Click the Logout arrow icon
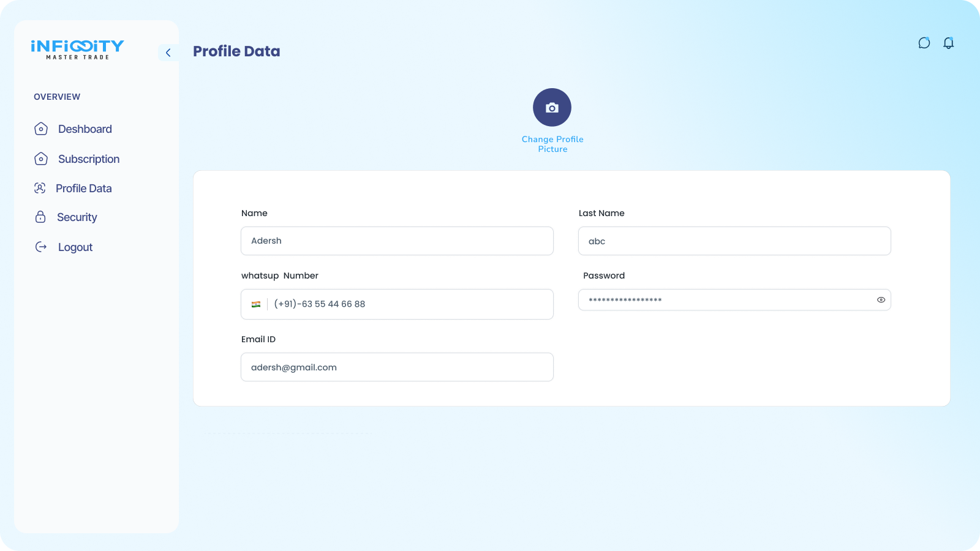This screenshot has width=980, height=551. pyautogui.click(x=41, y=247)
